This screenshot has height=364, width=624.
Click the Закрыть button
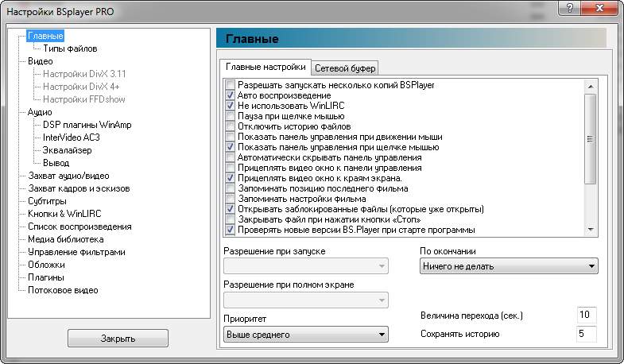click(x=118, y=339)
